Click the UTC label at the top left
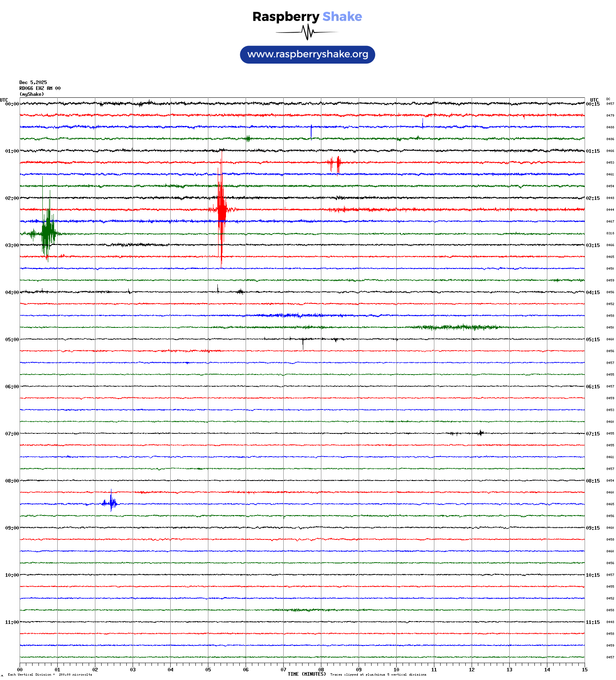The width and height of the screenshot is (616, 680). coord(4,100)
